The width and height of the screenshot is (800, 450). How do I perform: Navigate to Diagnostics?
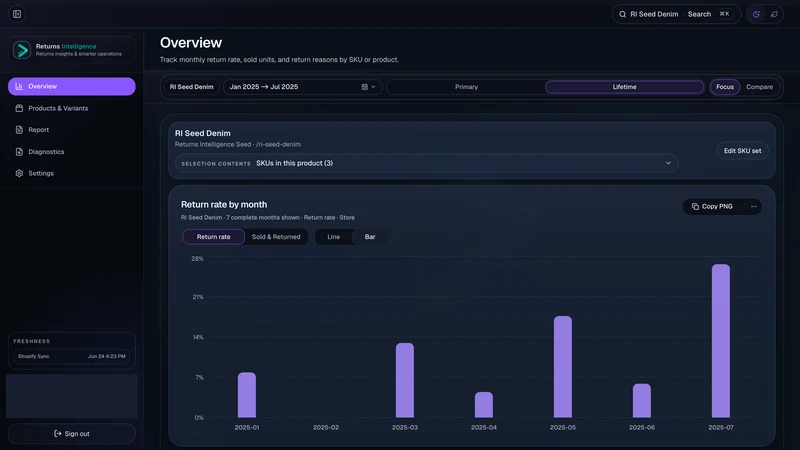71,152
